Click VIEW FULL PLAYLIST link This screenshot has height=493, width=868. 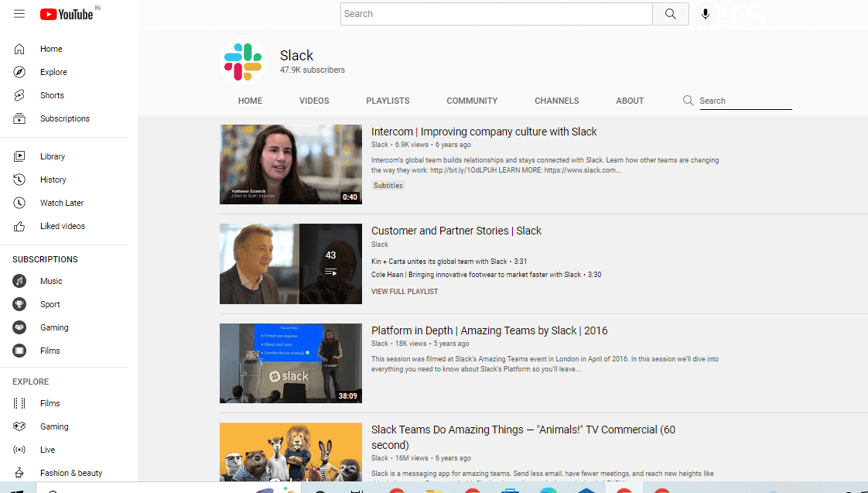[405, 291]
